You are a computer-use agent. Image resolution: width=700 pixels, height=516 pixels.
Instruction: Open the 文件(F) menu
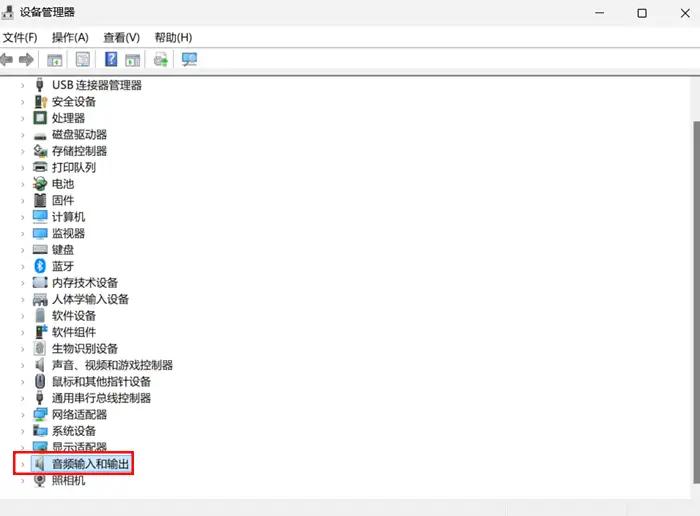[20, 37]
